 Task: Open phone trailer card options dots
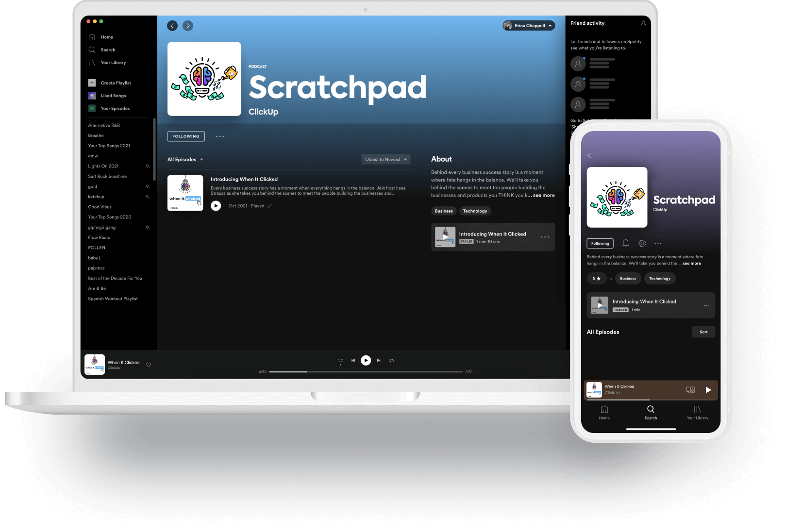pos(706,305)
